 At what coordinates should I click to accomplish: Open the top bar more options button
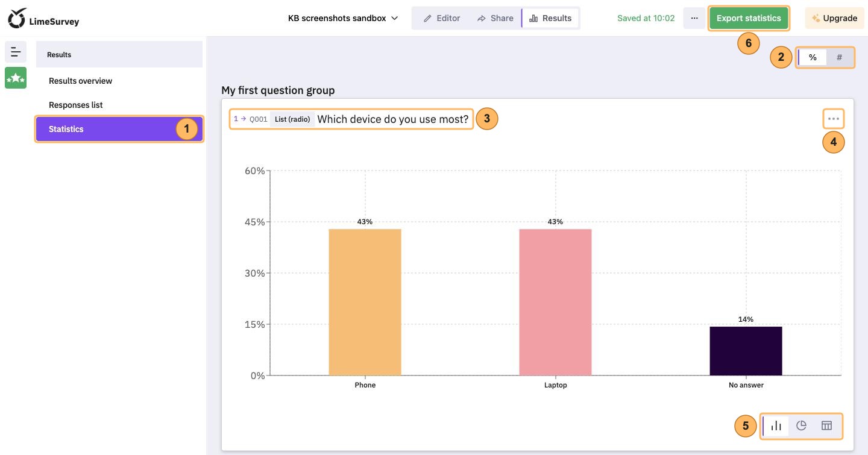point(694,18)
